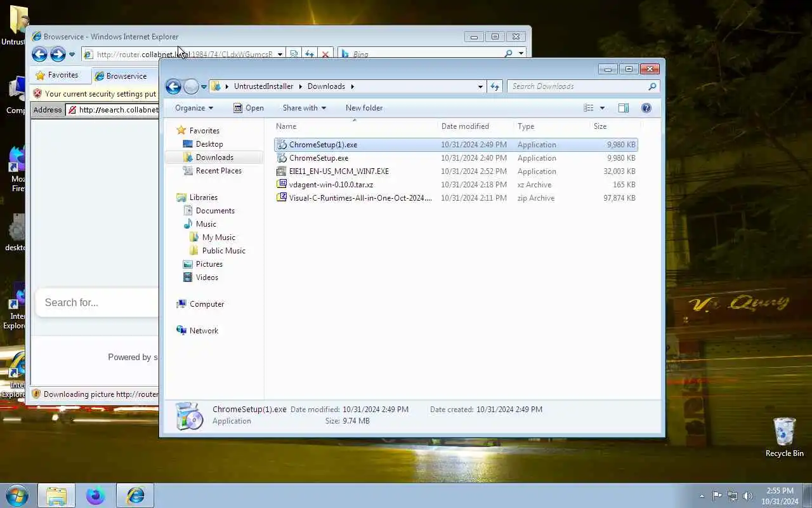The image size is (812, 508).
Task: Open Favorites in Internet Explorer
Action: pos(57,75)
